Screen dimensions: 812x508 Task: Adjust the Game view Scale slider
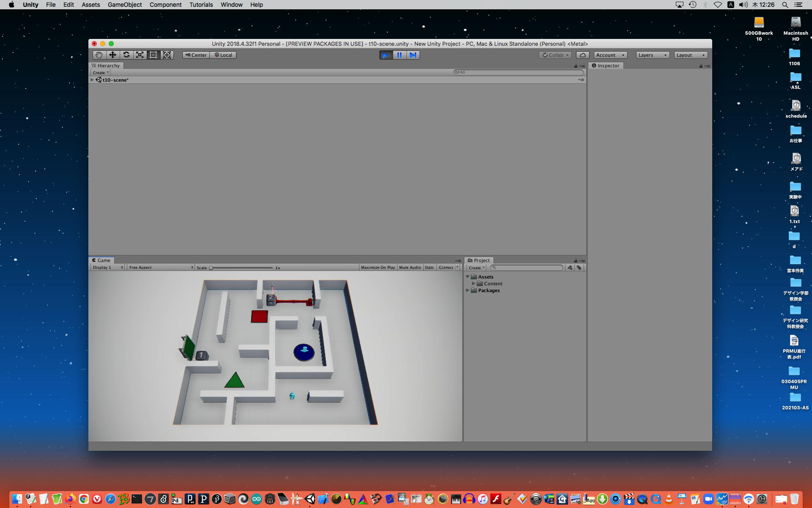(x=211, y=268)
